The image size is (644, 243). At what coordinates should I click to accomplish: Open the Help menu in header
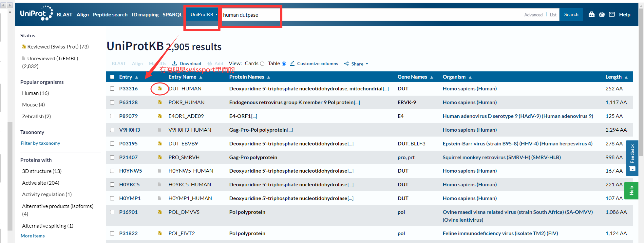(x=625, y=14)
